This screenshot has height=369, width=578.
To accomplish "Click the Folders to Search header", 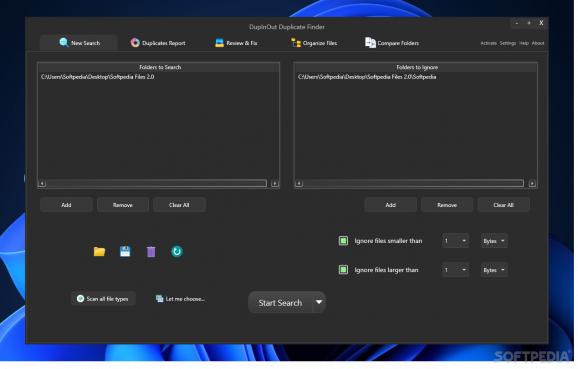I will point(160,67).
